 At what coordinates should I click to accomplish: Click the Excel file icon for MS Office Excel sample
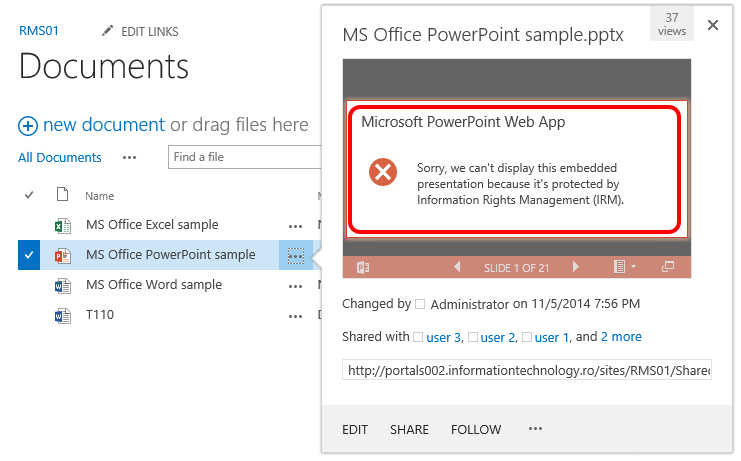pyautogui.click(x=63, y=226)
